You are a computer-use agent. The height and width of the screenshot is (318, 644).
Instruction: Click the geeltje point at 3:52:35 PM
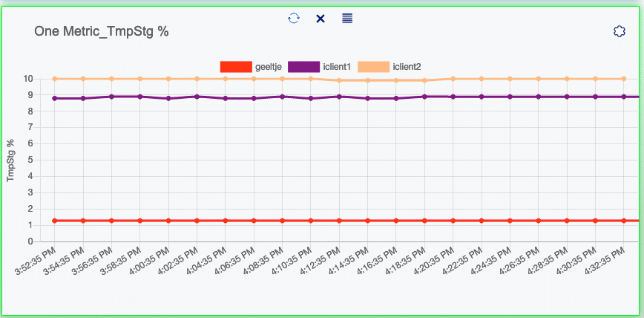click(x=54, y=221)
